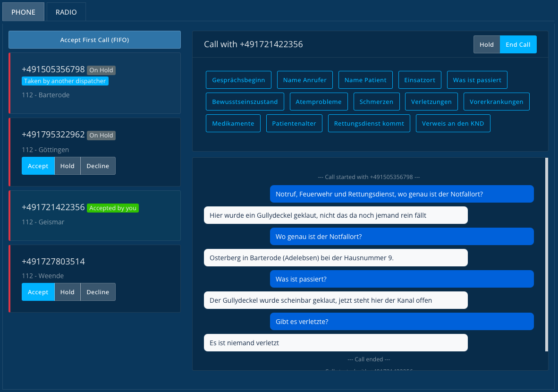Select Verweis an den KND
558x392 pixels.
point(453,123)
